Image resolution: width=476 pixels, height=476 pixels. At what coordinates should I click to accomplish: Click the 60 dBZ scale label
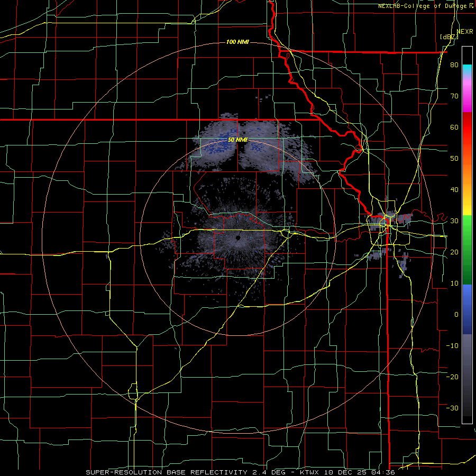point(454,127)
